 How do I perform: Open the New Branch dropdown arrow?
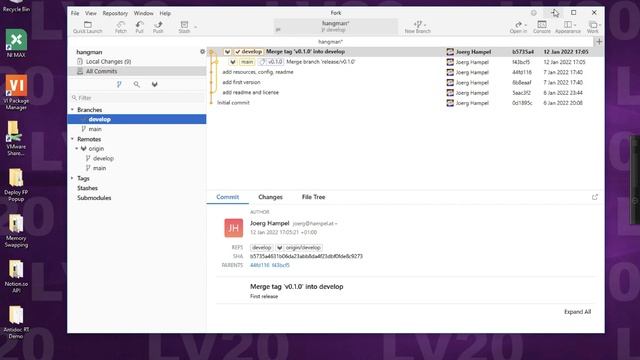(x=425, y=25)
